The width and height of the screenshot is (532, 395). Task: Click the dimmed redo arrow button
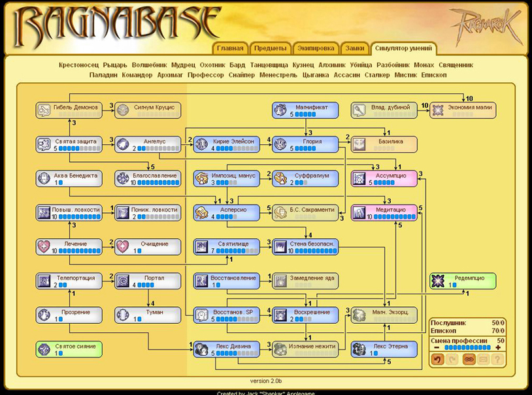(x=452, y=359)
